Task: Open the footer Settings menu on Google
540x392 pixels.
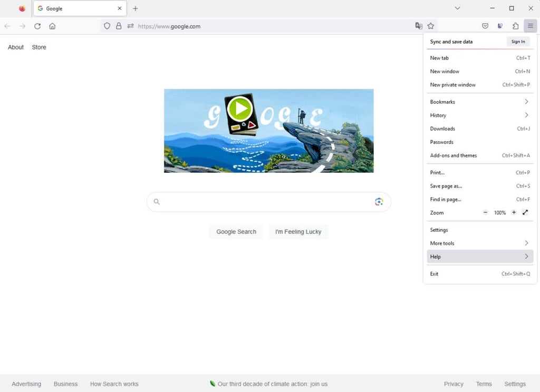Action: [x=515, y=384]
